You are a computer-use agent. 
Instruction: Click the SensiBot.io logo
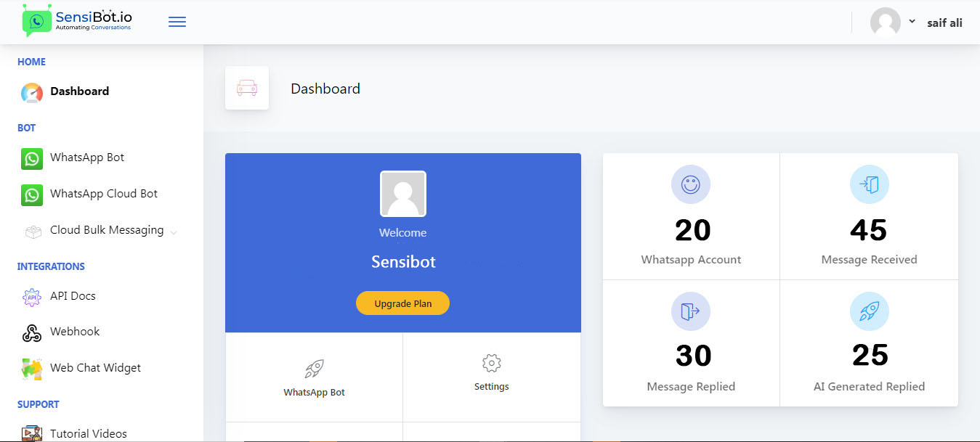[77, 21]
